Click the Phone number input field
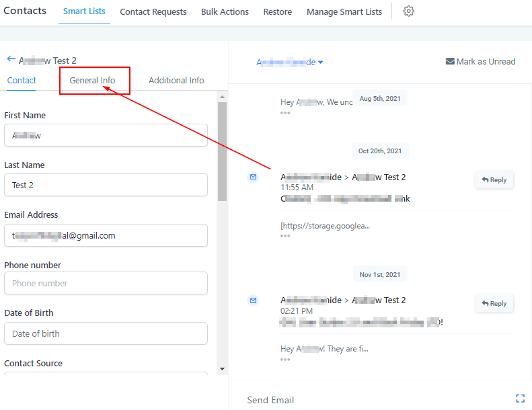532x410 pixels. point(106,283)
